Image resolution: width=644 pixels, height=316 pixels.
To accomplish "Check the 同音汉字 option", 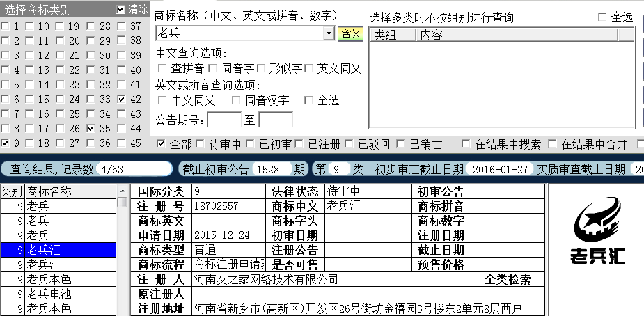I will [236, 100].
